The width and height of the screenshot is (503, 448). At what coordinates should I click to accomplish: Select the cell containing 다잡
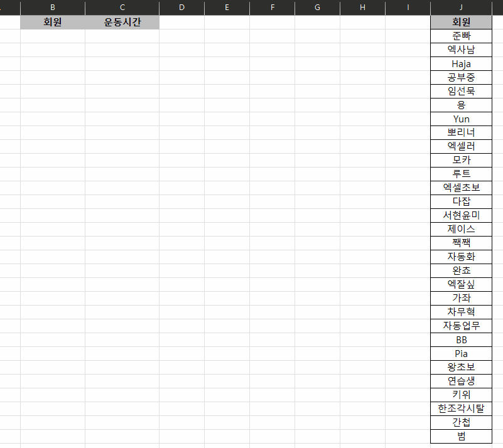pyautogui.click(x=462, y=201)
